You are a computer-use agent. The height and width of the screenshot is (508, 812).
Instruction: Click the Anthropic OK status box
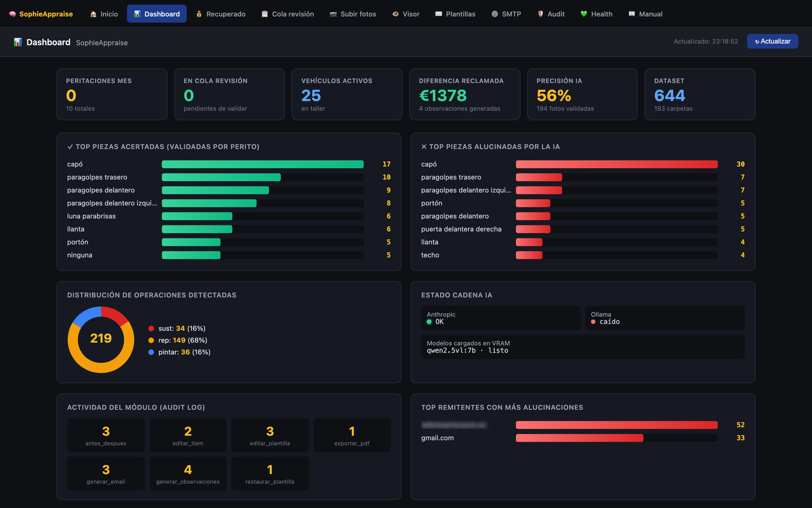(501, 318)
